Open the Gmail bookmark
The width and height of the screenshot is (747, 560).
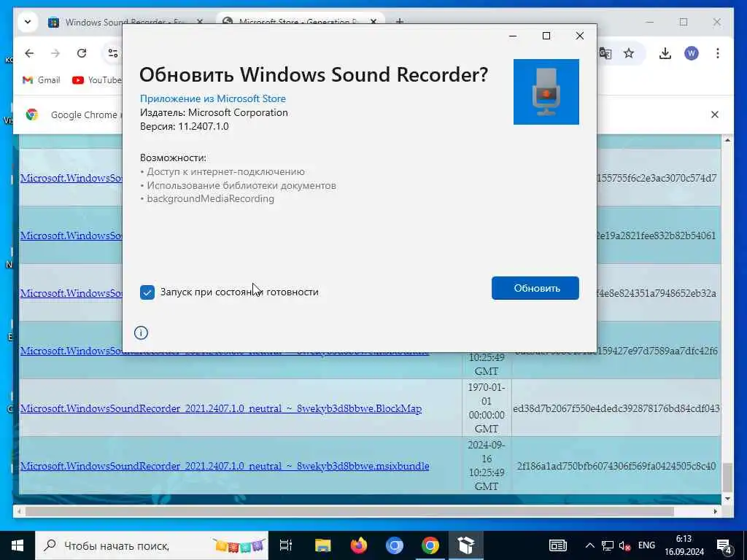click(42, 80)
